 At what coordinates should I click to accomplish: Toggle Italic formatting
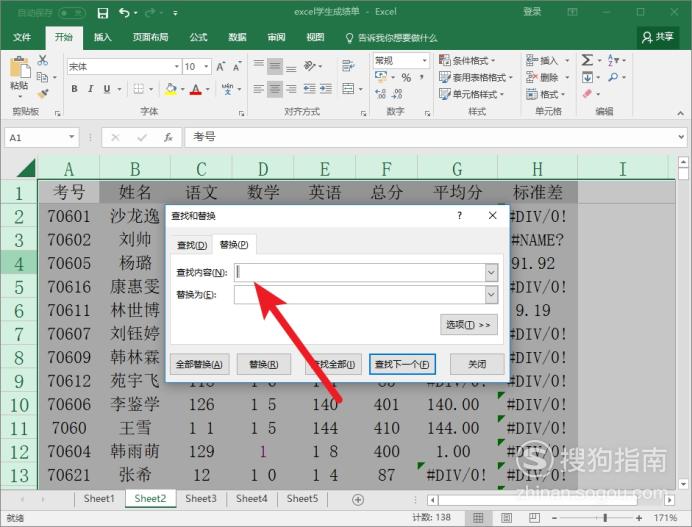point(90,89)
